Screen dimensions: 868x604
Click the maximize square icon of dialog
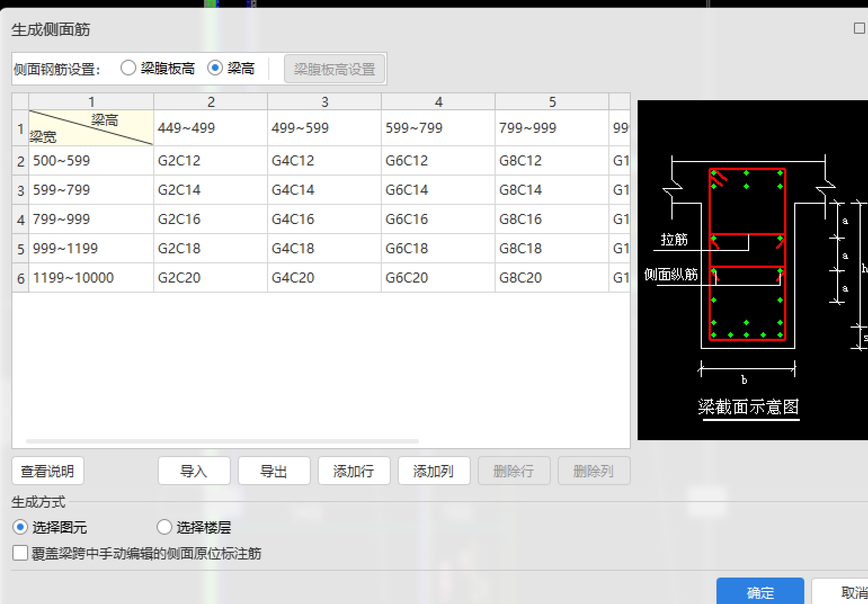pos(860,28)
